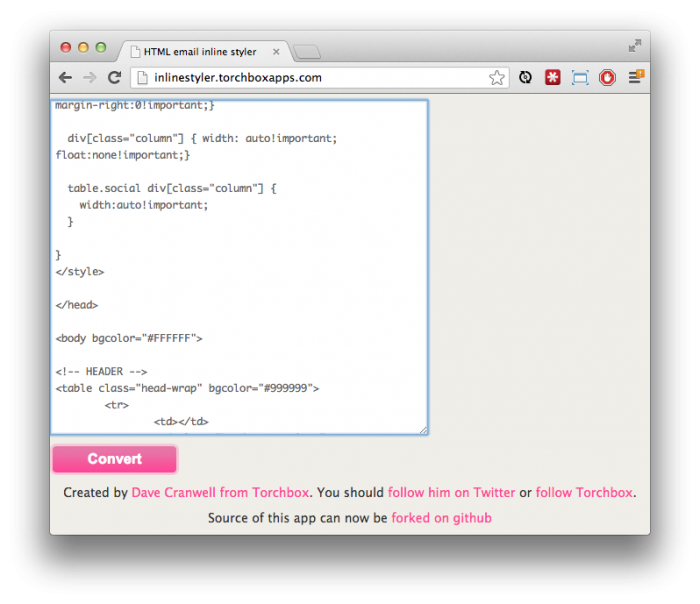Click the '<body bgcolor="#FFFFFF">' line

tap(129, 338)
